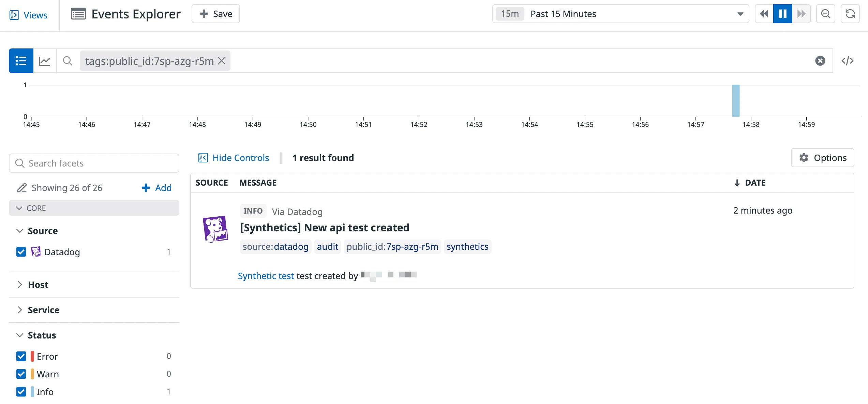
Task: Open the Synthetic test link
Action: click(266, 276)
